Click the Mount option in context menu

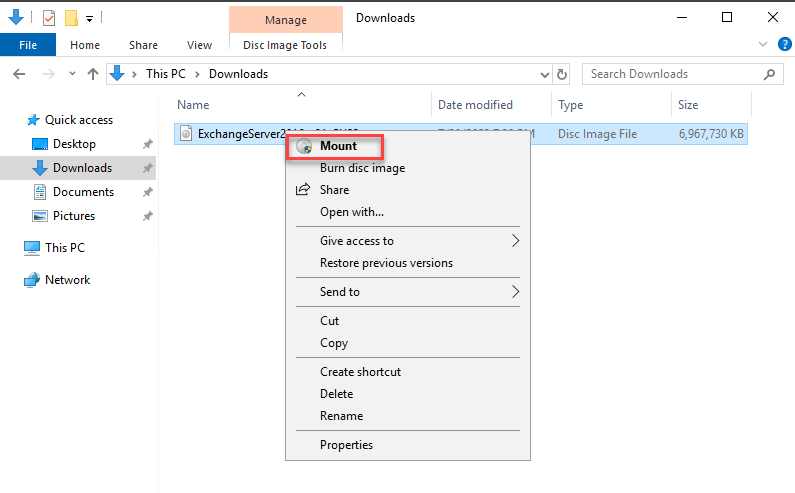(x=337, y=146)
